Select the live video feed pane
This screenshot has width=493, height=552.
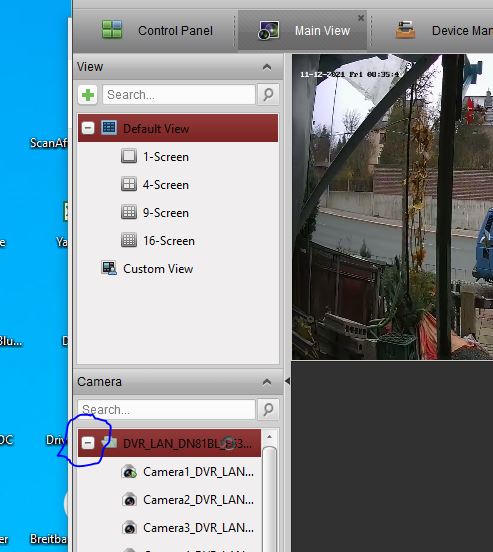[392, 207]
